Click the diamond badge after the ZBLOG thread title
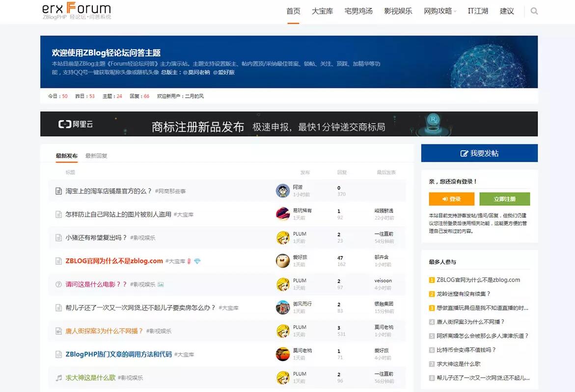 [x=198, y=260]
